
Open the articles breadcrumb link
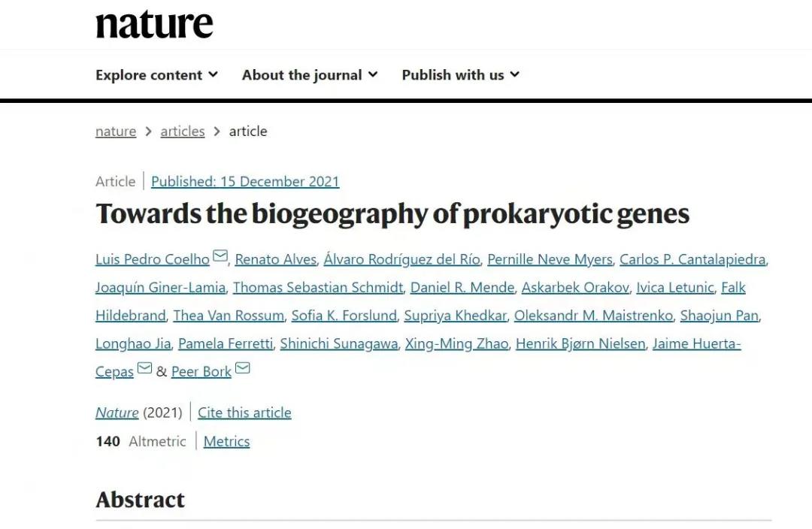[x=183, y=131]
